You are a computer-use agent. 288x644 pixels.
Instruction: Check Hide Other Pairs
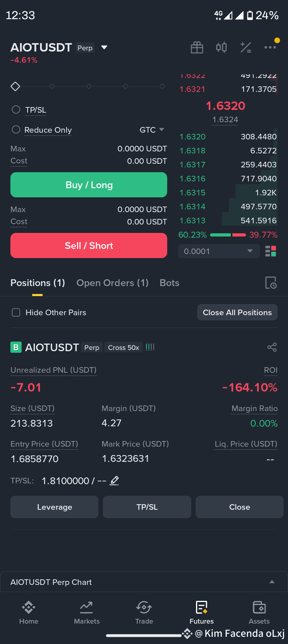pyautogui.click(x=16, y=312)
